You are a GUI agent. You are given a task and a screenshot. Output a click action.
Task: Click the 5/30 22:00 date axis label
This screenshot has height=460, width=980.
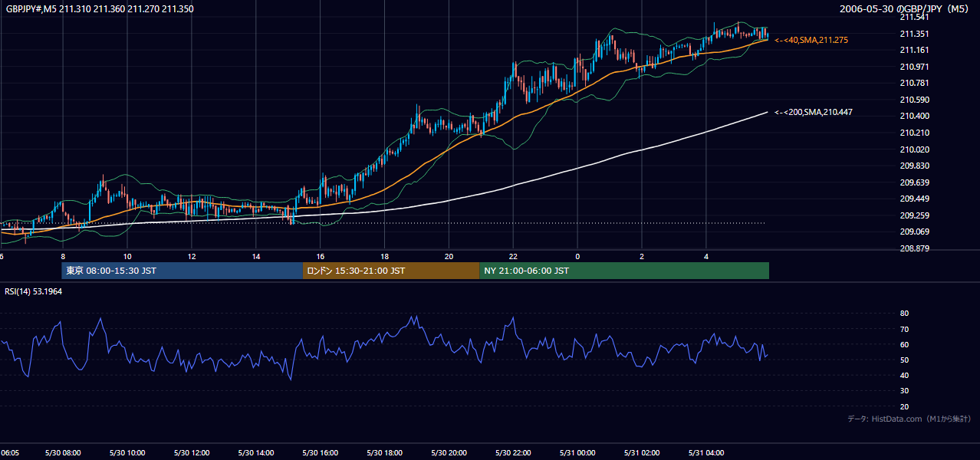tap(513, 453)
